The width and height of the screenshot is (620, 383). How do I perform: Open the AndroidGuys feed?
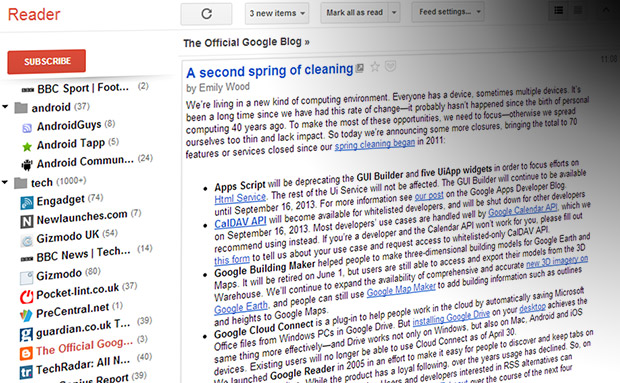click(69, 126)
